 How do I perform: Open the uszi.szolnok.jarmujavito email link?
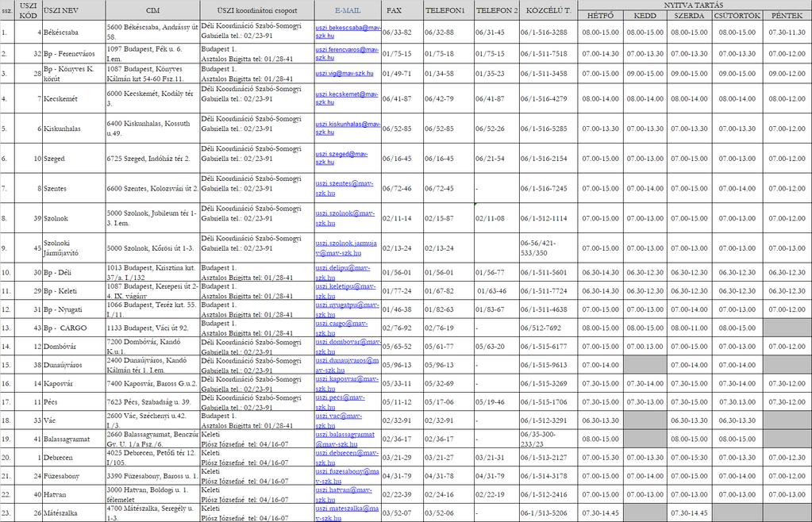point(346,248)
